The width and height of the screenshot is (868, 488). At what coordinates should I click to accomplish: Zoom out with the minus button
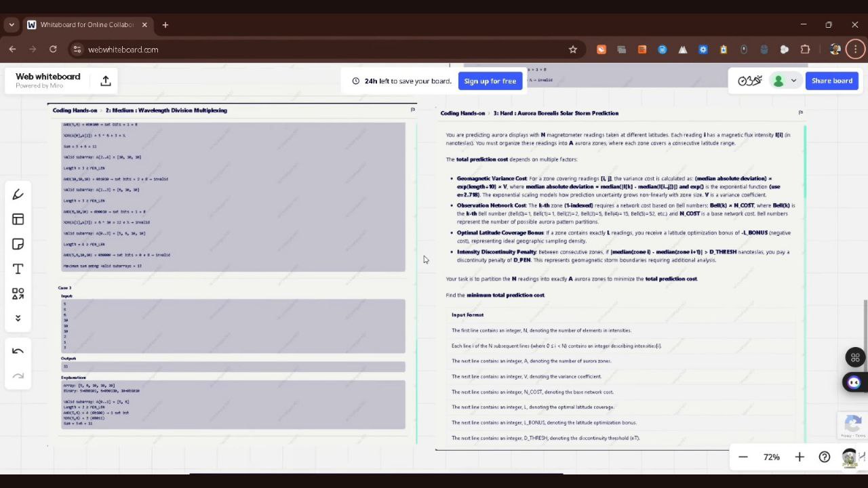coord(743,457)
